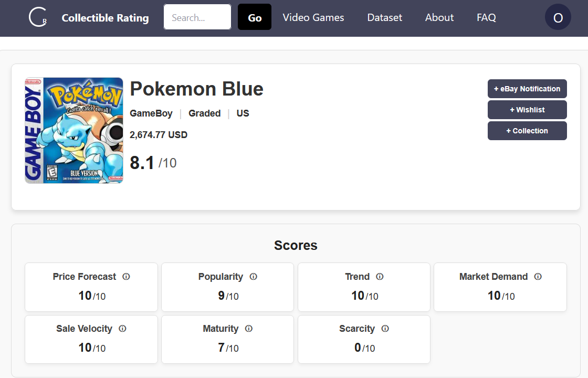Click the Maturity 7/10 value
This screenshot has width=588, height=378.
(228, 348)
